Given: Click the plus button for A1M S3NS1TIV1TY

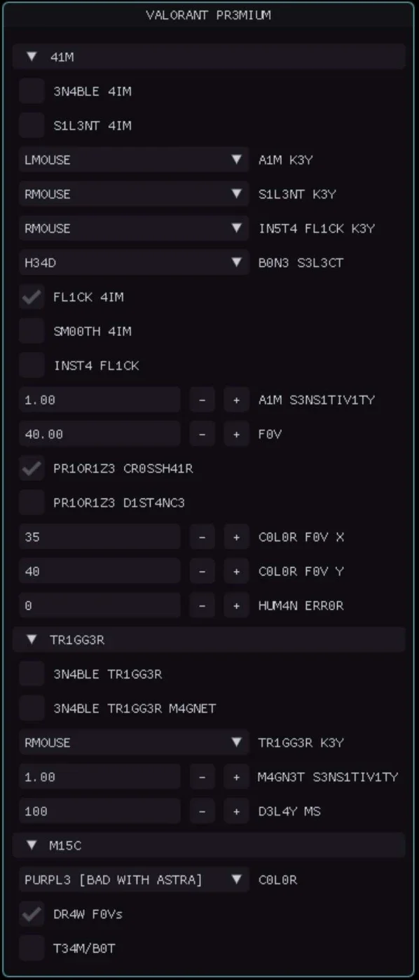Looking at the screenshot, I should point(236,400).
